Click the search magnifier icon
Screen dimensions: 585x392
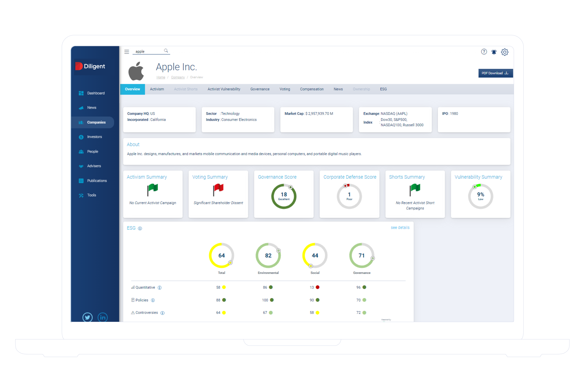click(x=166, y=51)
